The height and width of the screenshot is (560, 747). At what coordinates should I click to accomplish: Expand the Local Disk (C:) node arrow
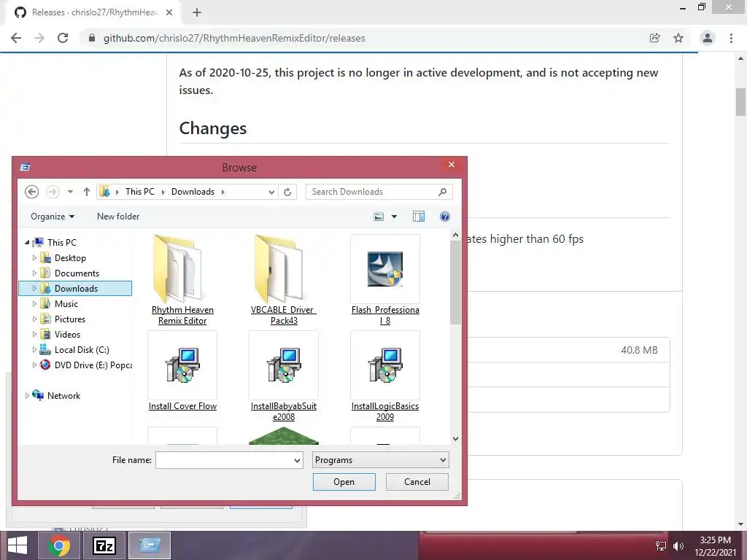point(34,350)
